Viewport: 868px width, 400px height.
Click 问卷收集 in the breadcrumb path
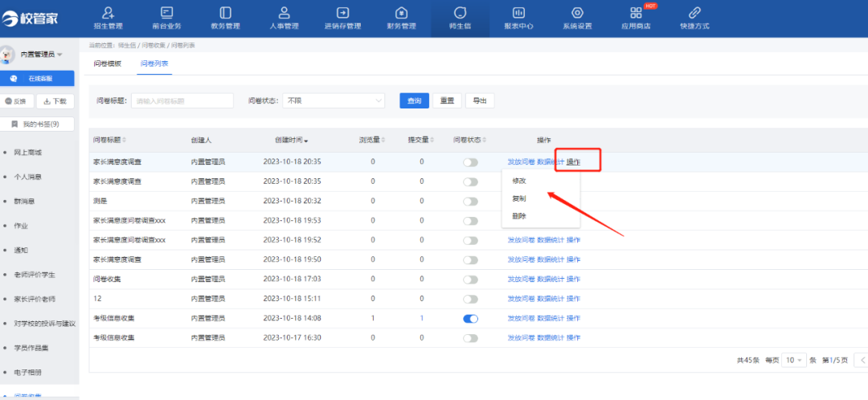pyautogui.click(x=153, y=45)
